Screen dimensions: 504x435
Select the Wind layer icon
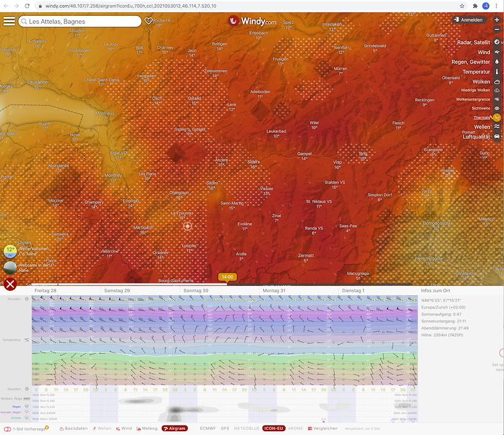(497, 52)
